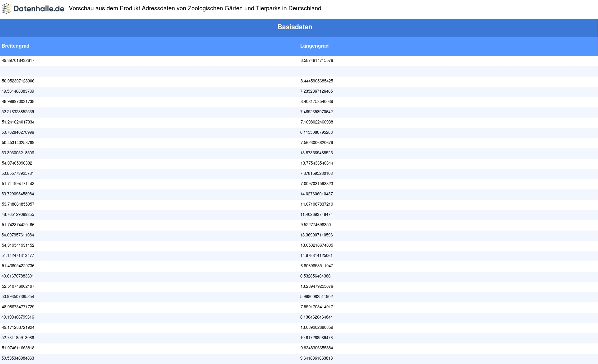Click the Basisdaten section header
This screenshot has width=598, height=364.
click(x=295, y=27)
